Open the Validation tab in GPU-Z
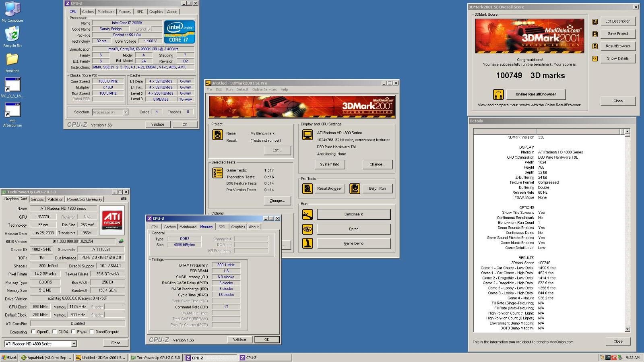The width and height of the screenshot is (644, 362). [55, 199]
